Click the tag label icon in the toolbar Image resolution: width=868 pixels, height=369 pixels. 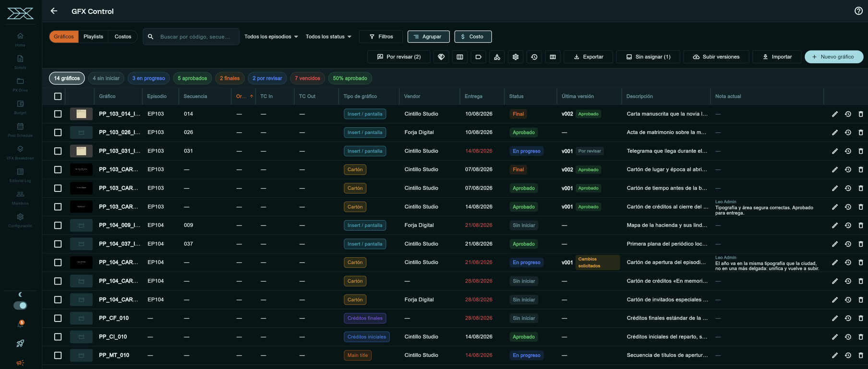[478, 57]
